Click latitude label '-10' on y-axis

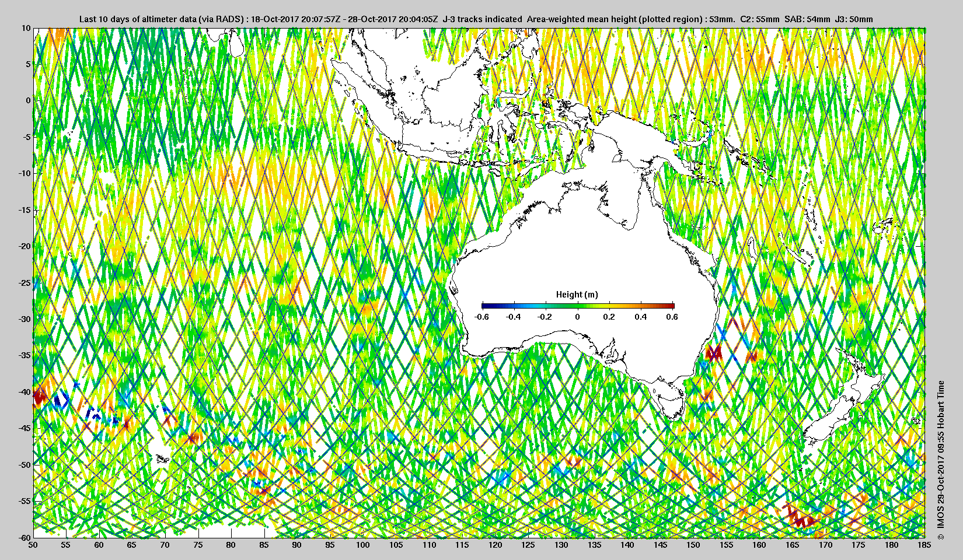(24, 173)
